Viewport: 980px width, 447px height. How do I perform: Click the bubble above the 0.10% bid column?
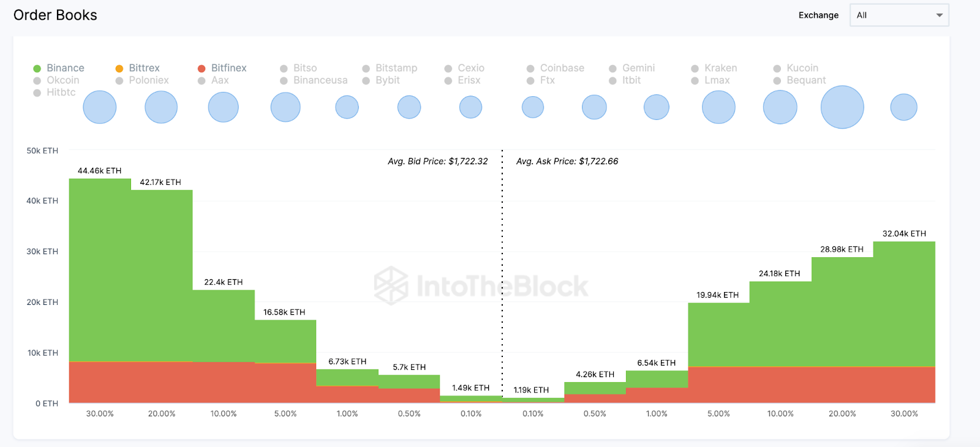[470, 107]
